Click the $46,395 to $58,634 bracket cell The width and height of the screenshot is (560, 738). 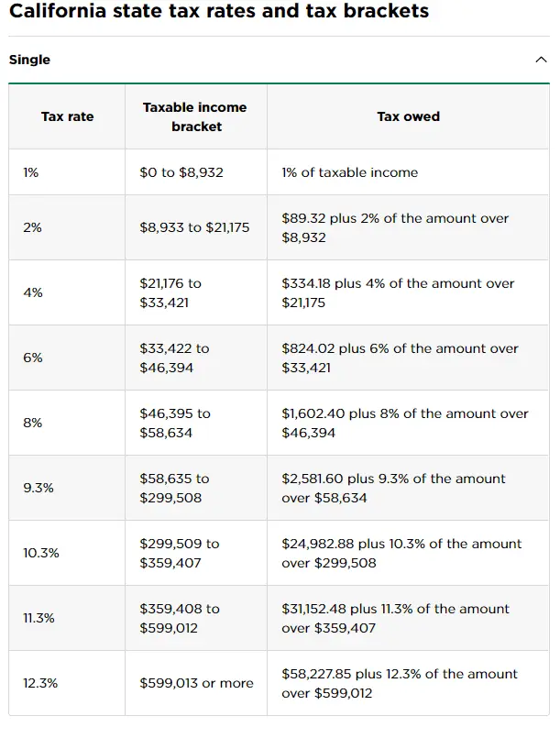point(175,423)
